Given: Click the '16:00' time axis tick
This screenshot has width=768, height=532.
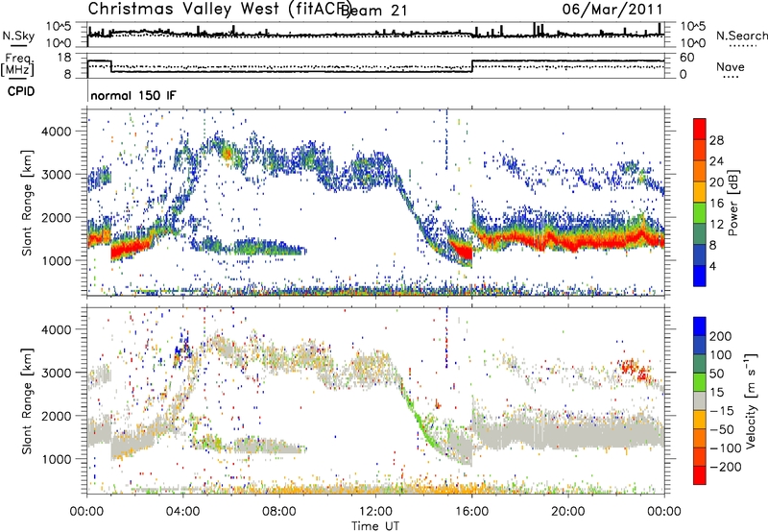Looking at the screenshot, I should point(471,512).
